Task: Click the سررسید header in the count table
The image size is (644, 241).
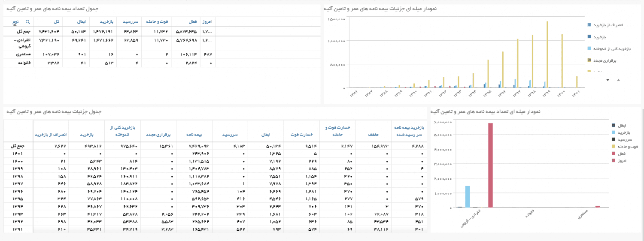Action: coord(130,21)
